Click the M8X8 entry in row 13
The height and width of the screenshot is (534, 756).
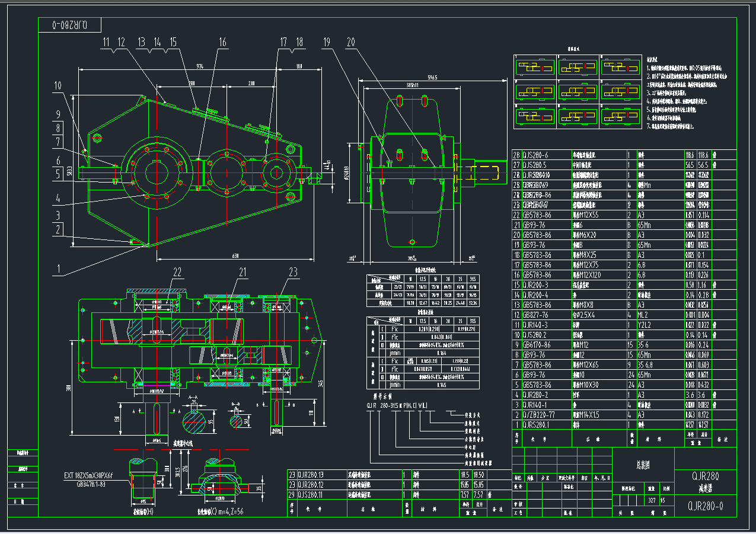[583, 305]
